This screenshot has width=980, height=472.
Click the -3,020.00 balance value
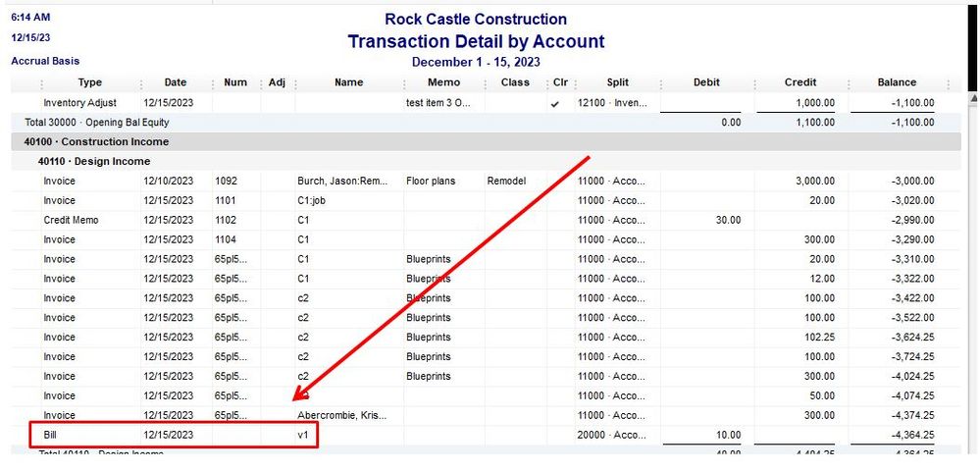(x=912, y=201)
